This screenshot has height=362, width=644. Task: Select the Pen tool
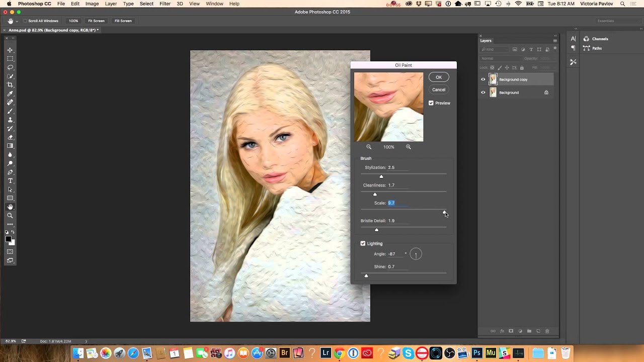[x=10, y=172]
